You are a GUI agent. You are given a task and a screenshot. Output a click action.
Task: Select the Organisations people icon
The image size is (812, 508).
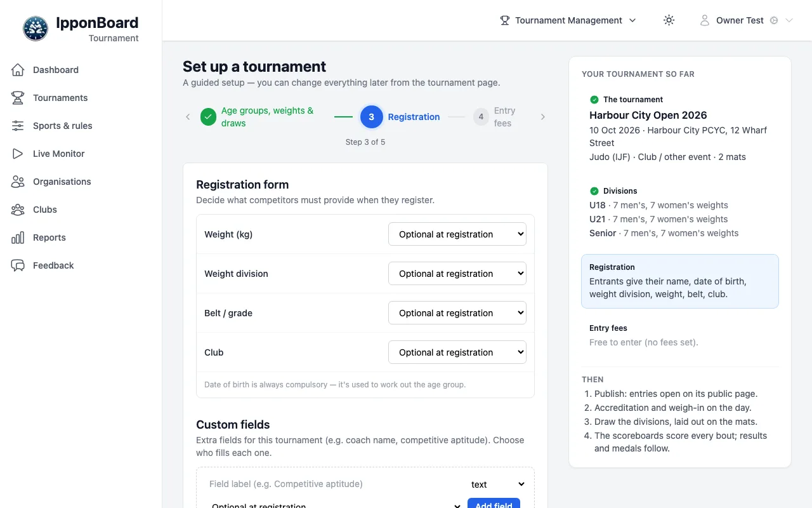coord(18,182)
